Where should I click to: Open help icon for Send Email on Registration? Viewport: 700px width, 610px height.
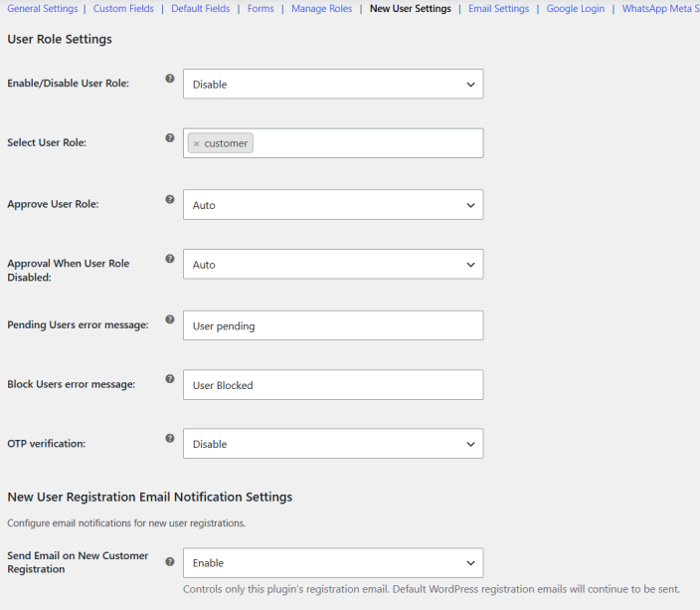(x=170, y=561)
